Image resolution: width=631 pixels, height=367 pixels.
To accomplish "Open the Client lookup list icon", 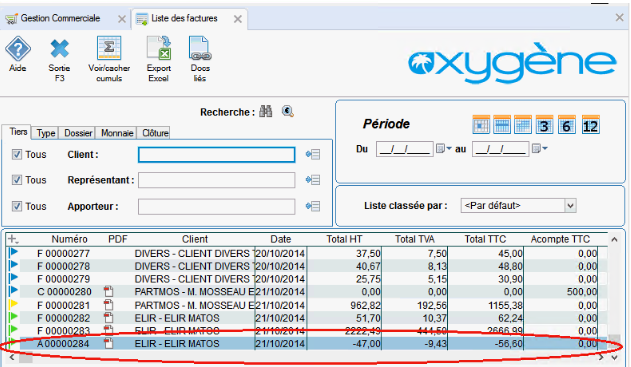I will click(313, 155).
